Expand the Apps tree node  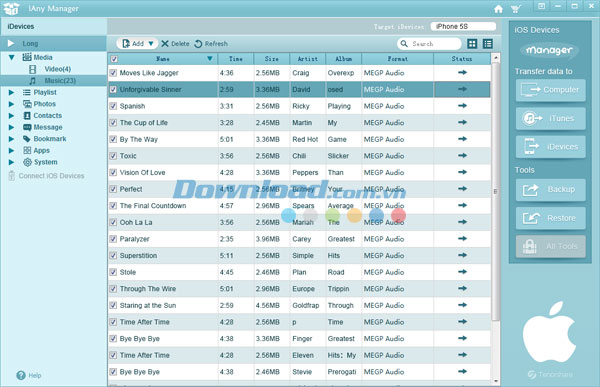coord(11,150)
